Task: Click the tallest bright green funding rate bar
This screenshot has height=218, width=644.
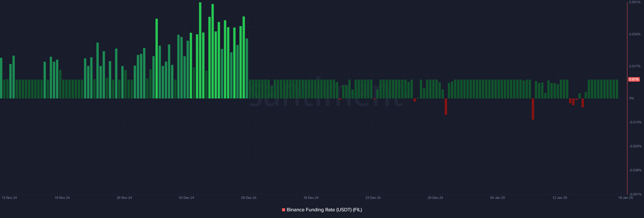Action: click(200, 50)
